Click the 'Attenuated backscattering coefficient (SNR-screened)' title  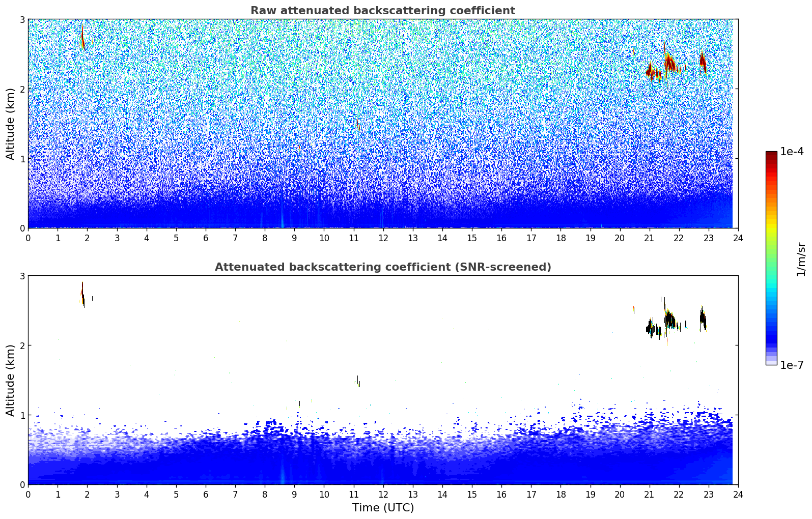383,267
